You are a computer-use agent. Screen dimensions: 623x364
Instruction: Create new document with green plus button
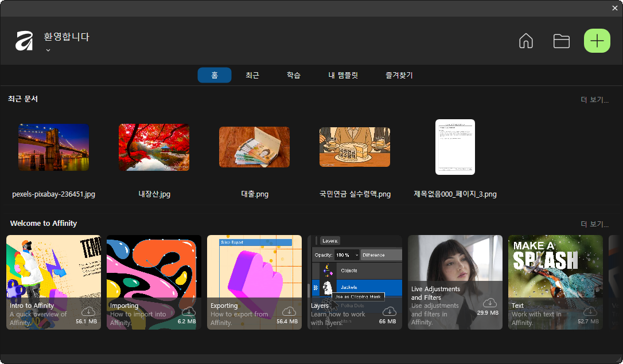coord(597,41)
